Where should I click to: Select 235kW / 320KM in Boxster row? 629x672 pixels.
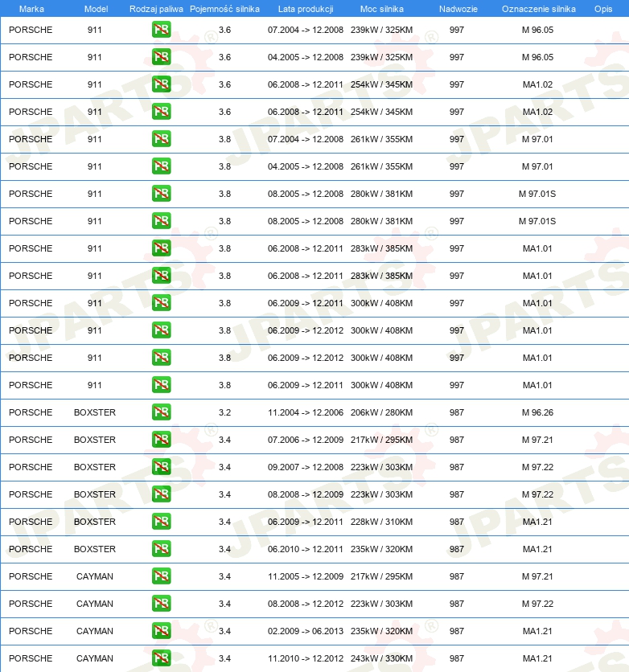381,549
